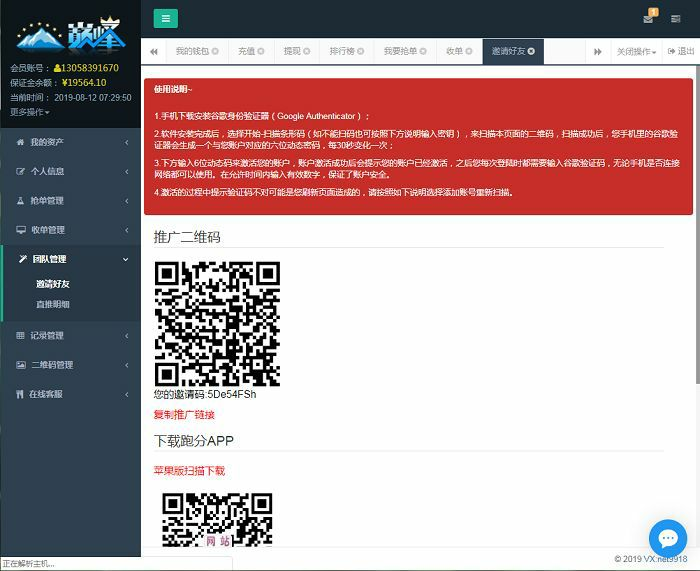Click the cutlery icon beside 在线客服
The image size is (700, 571).
(19, 394)
